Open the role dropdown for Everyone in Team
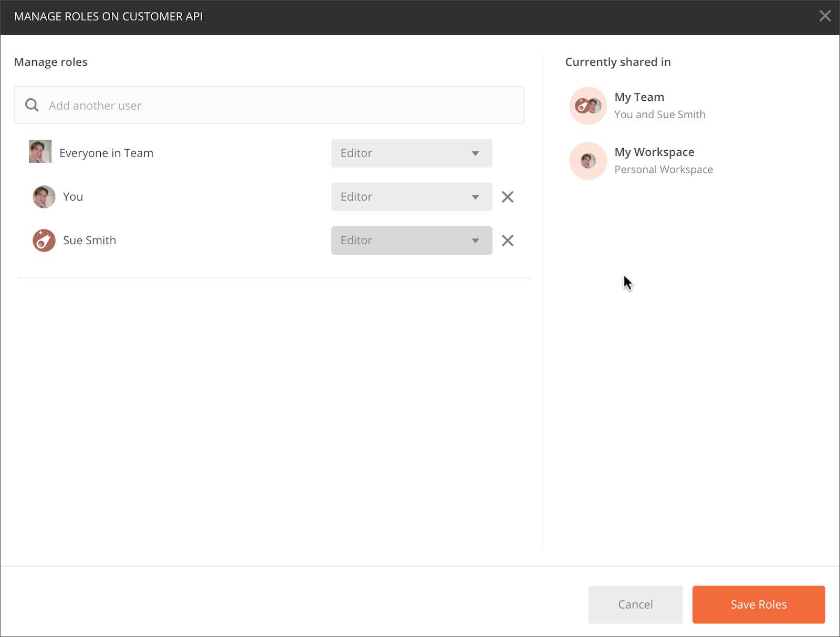 (x=412, y=153)
